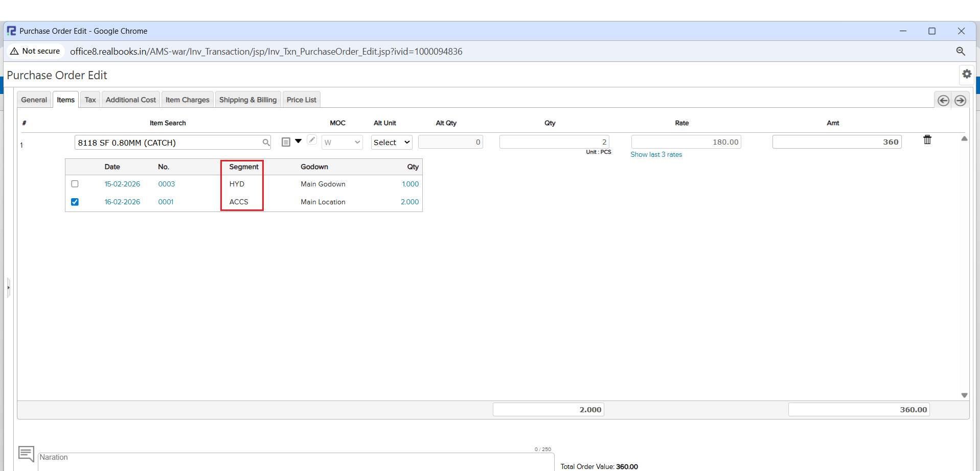Switch to the Tax tab
980x471 pixels.
(90, 100)
